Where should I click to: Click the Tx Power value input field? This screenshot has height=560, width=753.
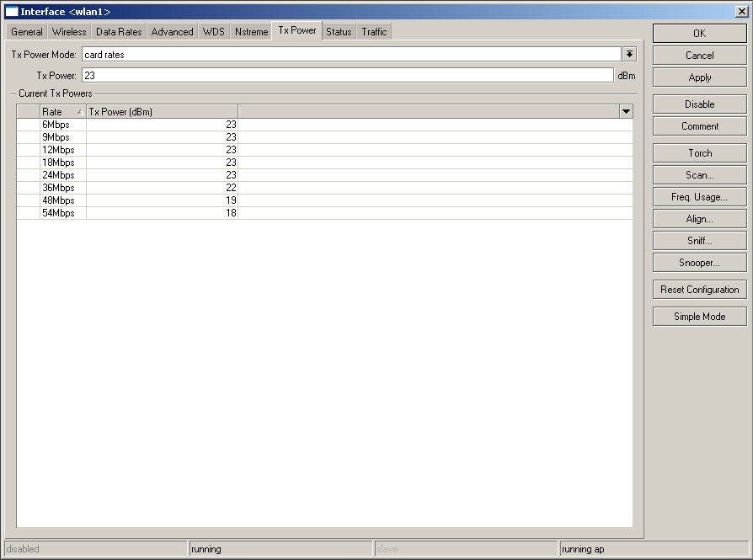[348, 76]
